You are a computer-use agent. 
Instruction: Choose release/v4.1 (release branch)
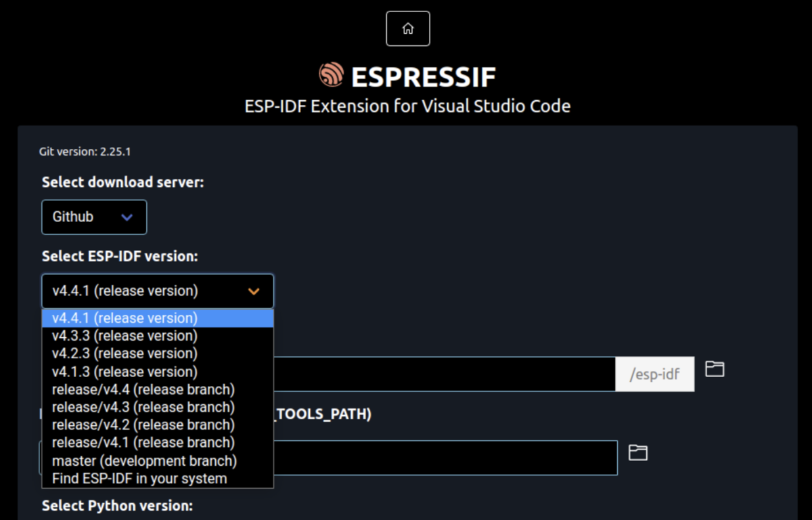pyautogui.click(x=158, y=443)
